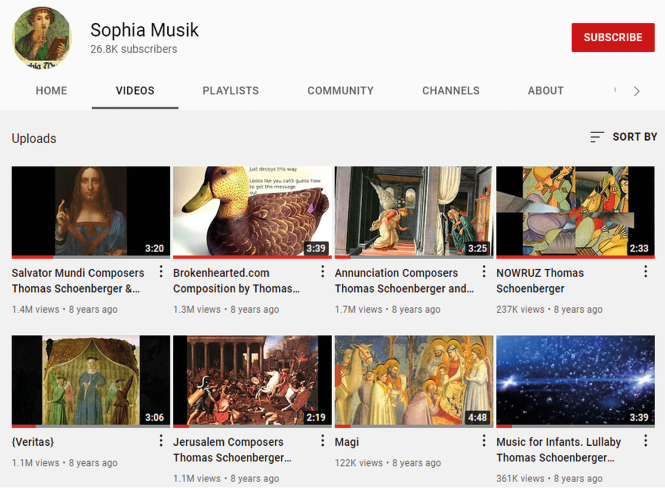Click the 26.8K subscribers count
Viewport: 665px width, 488px height.
click(134, 49)
